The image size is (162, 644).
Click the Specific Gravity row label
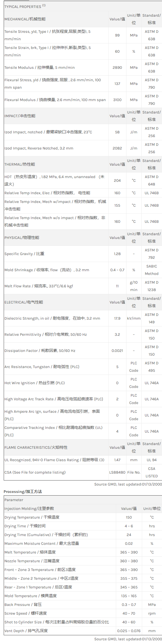(x=24, y=254)
